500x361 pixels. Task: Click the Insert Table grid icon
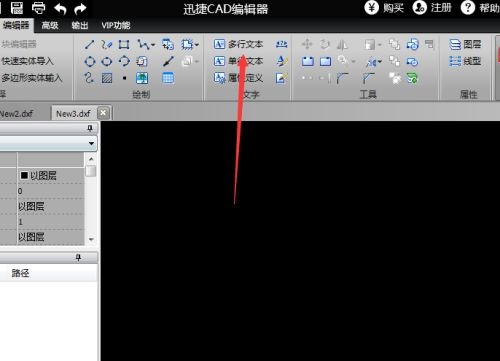pos(168,78)
